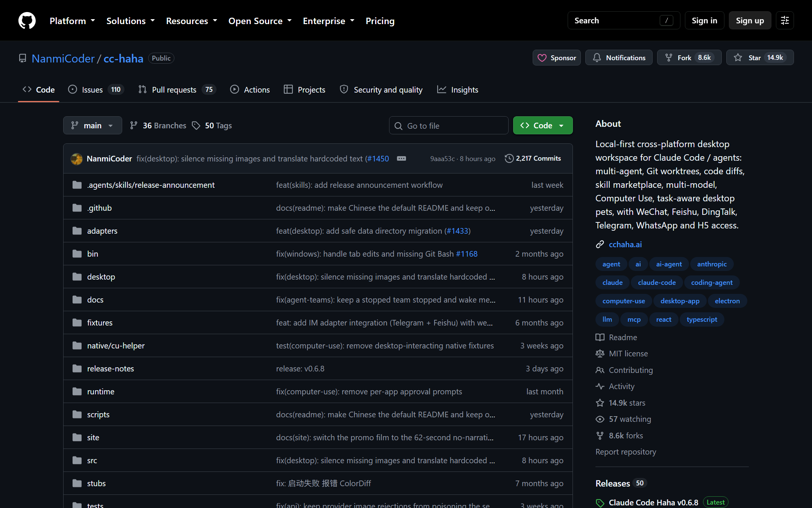Click the cchaha.ai link icon
This screenshot has height=508, width=812.
[x=600, y=244]
